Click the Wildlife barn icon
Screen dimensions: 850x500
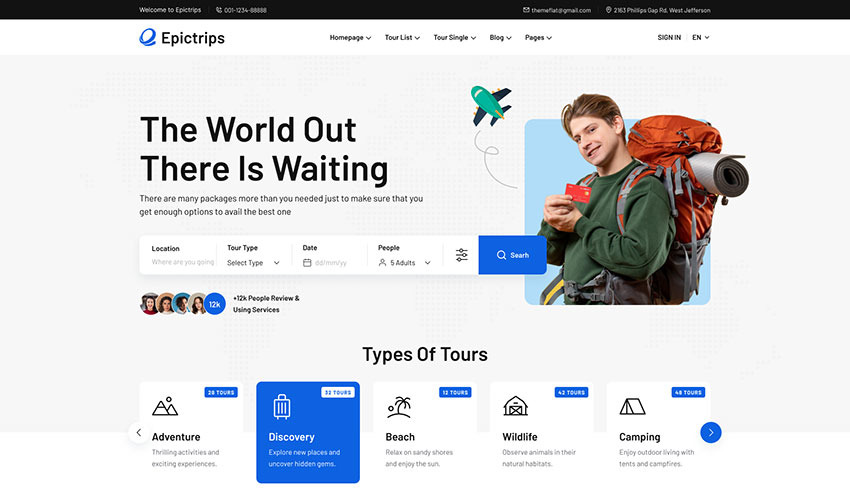[x=515, y=406]
